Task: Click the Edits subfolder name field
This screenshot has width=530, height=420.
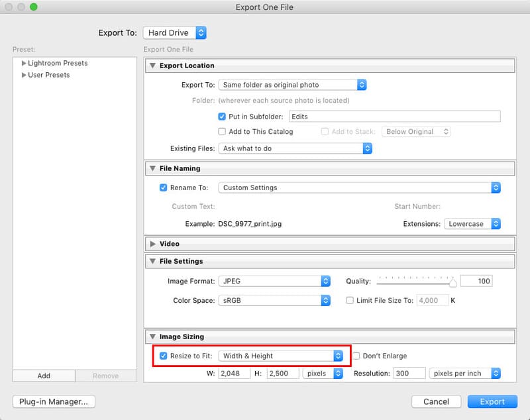Action: [395, 117]
